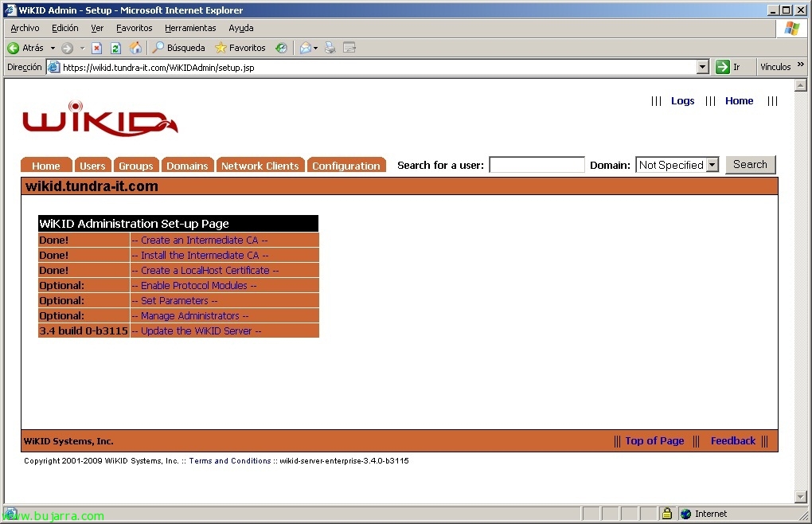Open Create a LocalHost Certificate link
This screenshot has width=812, height=524.
(205, 270)
